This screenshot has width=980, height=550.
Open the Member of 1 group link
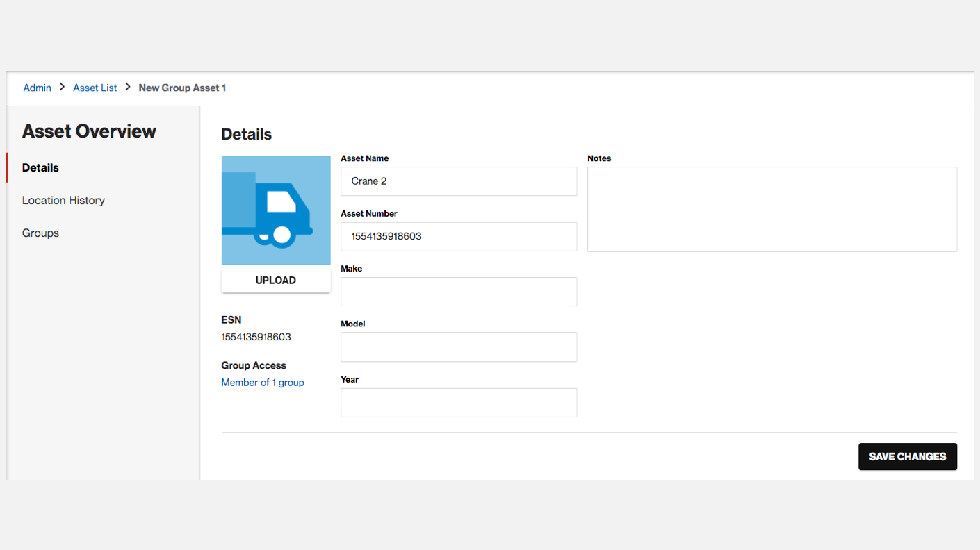(263, 383)
